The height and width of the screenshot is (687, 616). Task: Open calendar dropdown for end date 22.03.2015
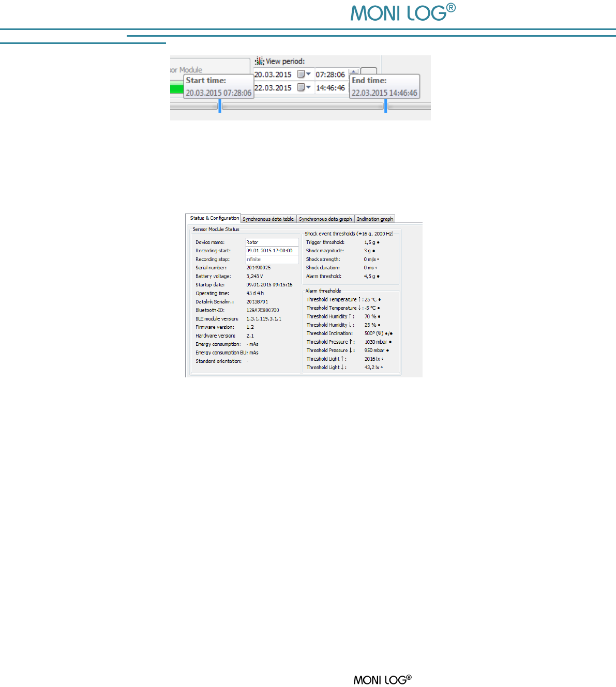point(304,88)
